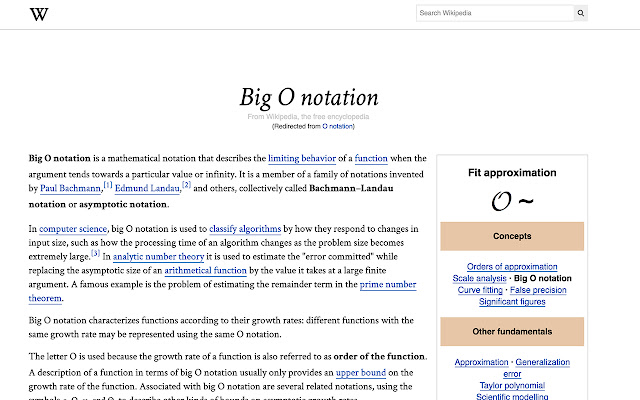Click the search magnifier button
This screenshot has width=640, height=400.
[580, 13]
